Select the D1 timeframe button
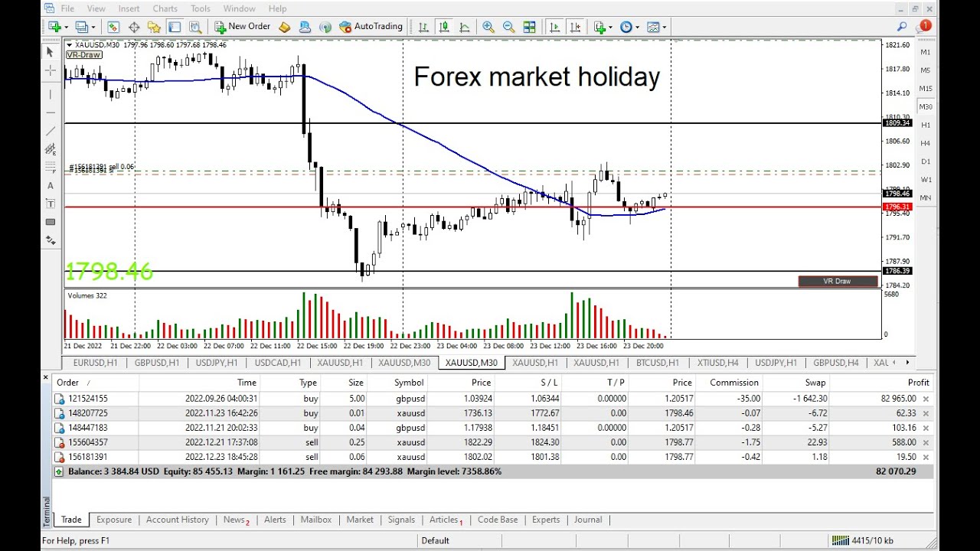This screenshot has height=551, width=980. pos(926,161)
